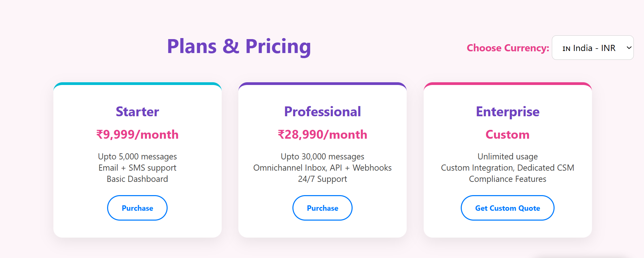Click the 24/7 Support feature line
Image resolution: width=644 pixels, height=258 pixels.
tap(322, 179)
